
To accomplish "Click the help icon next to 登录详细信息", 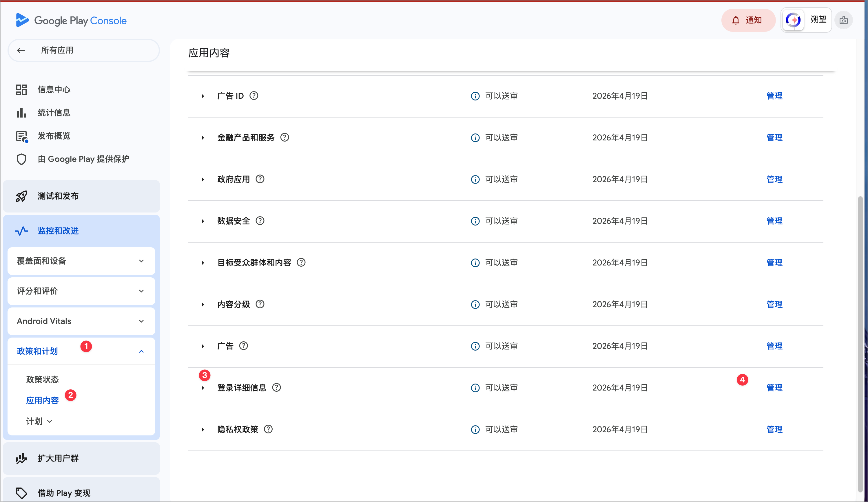I will click(x=277, y=387).
